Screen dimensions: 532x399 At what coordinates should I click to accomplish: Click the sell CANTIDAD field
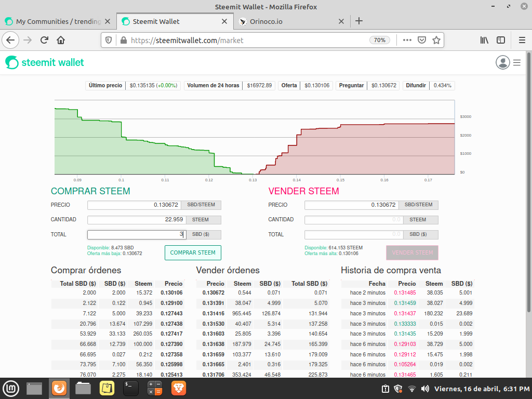coord(353,220)
